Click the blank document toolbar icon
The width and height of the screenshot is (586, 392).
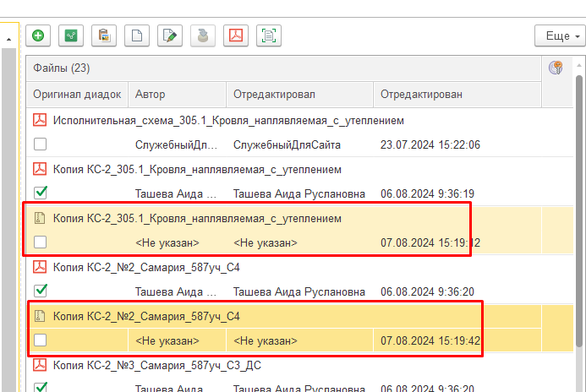(x=137, y=35)
